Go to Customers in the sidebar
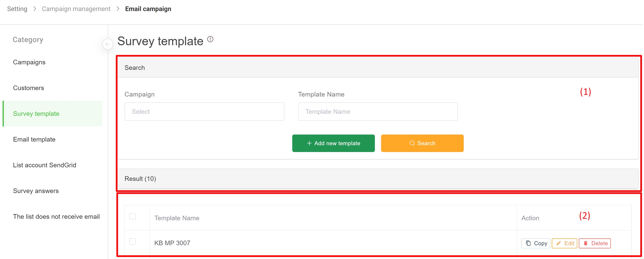 29,88
